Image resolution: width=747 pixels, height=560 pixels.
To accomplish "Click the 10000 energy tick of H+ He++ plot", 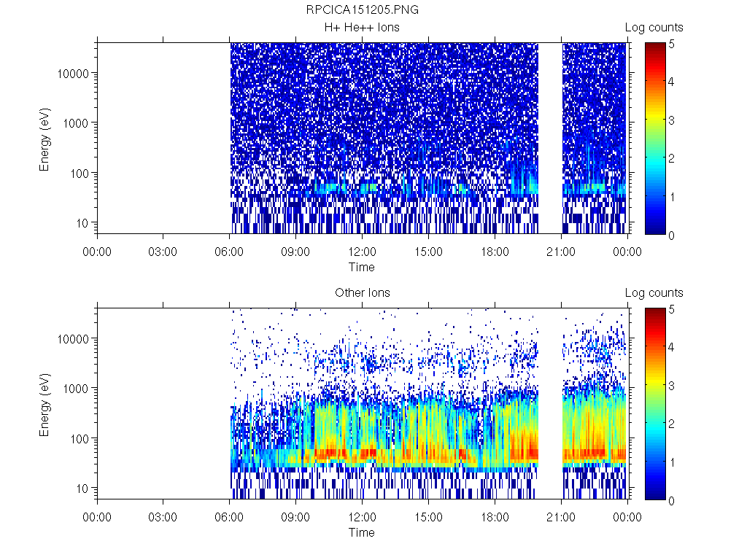I will coord(73,74).
